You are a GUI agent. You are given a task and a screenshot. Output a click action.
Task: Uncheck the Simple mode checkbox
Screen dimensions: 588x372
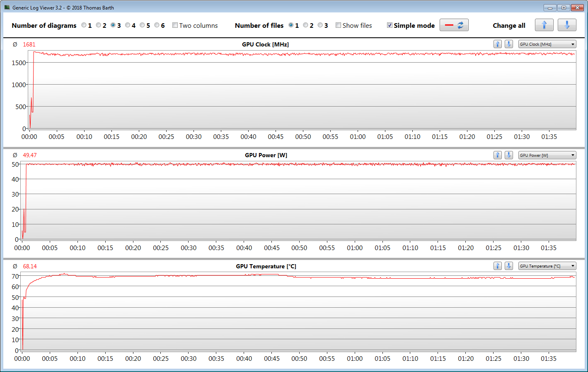(390, 25)
